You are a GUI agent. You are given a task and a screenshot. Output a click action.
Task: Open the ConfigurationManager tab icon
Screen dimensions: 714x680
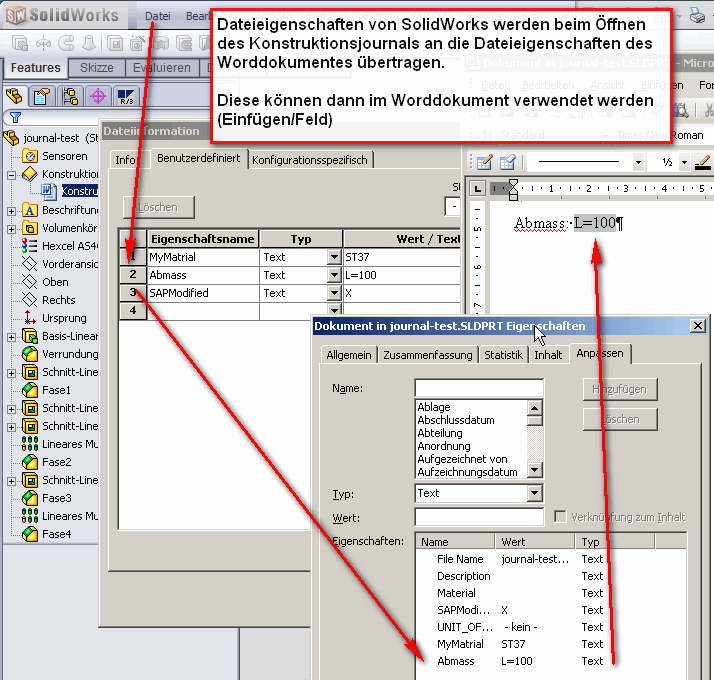70,97
